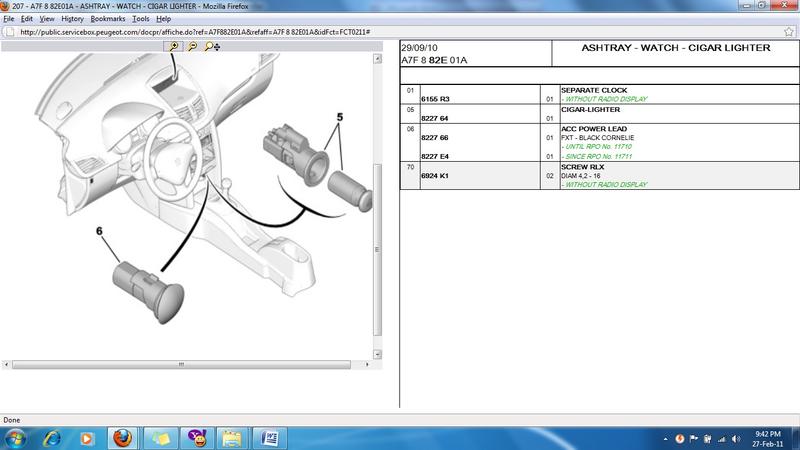Open the Tools menu

pyautogui.click(x=141, y=19)
